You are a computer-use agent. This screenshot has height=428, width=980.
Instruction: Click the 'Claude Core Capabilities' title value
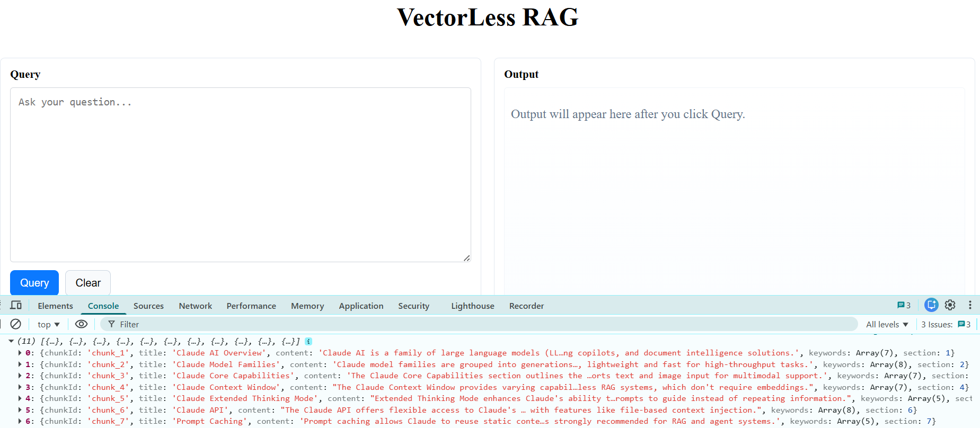click(234, 376)
